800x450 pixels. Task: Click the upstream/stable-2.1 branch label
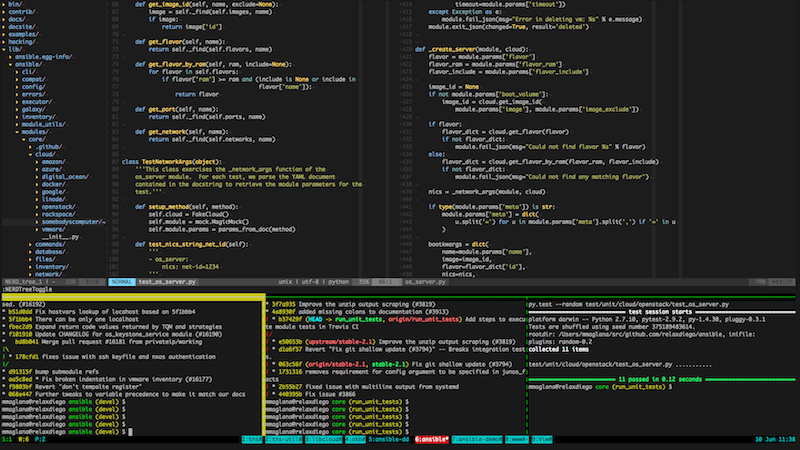341,342
